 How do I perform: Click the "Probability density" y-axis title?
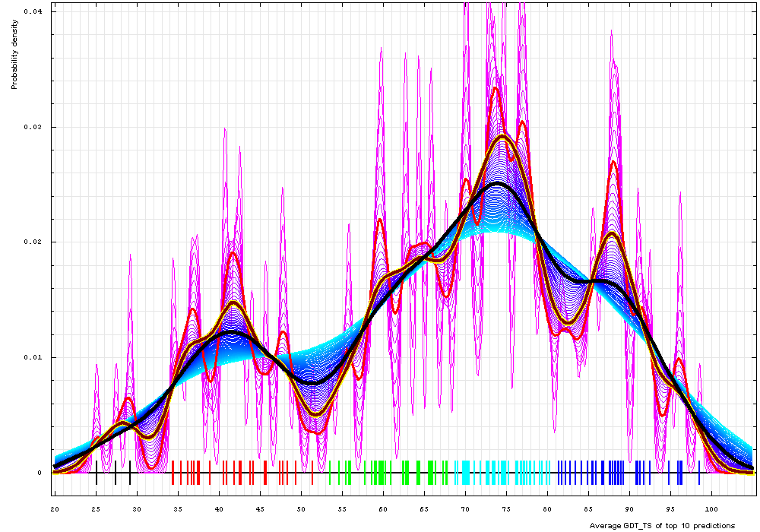click(x=14, y=49)
